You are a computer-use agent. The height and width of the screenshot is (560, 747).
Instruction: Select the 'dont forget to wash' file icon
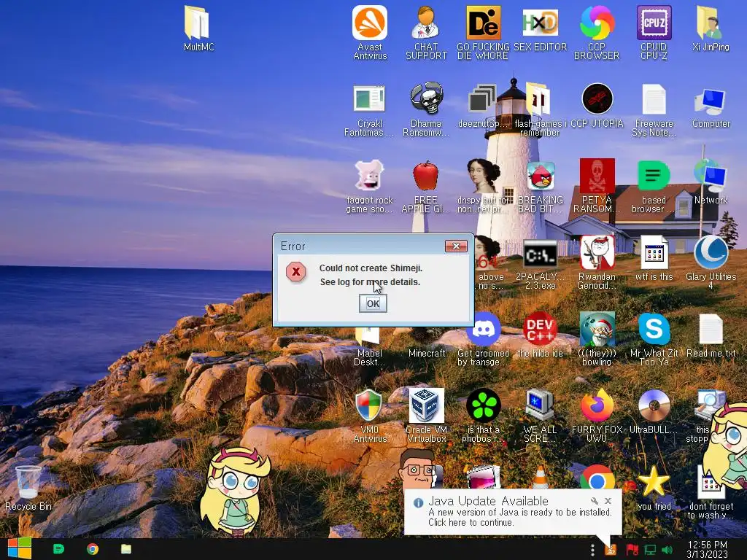point(711,482)
